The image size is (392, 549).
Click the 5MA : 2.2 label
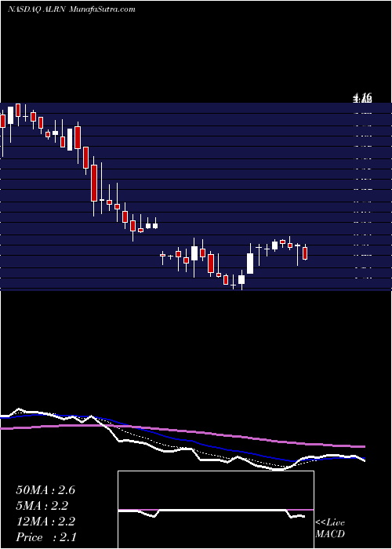tap(42, 506)
